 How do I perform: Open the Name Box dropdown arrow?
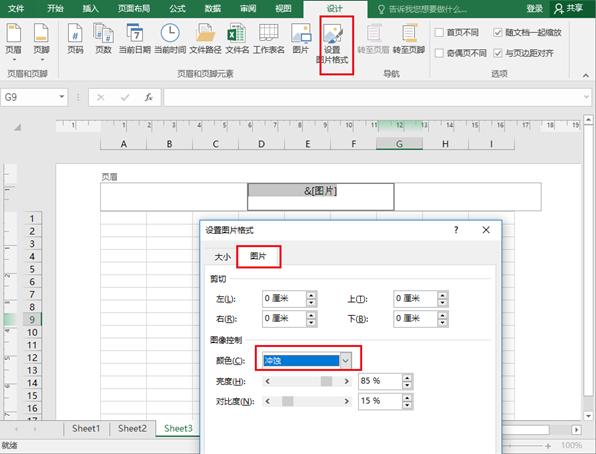point(62,97)
